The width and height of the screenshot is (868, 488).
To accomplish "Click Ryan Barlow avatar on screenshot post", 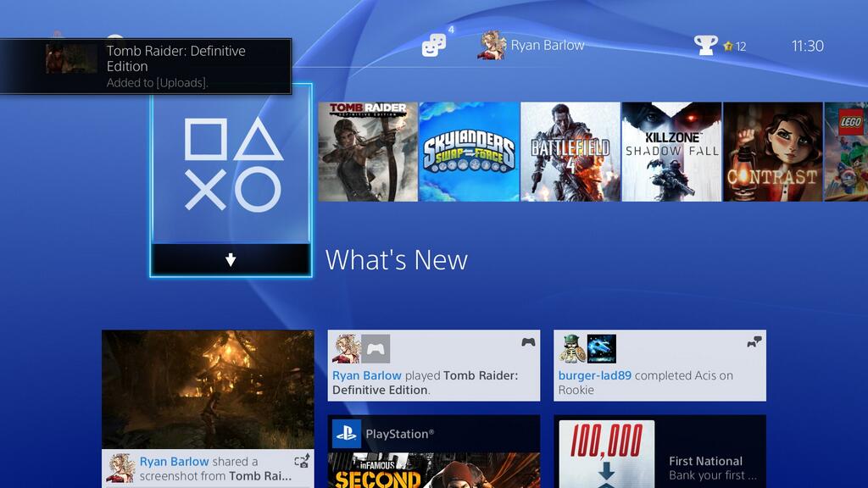I will pos(120,468).
